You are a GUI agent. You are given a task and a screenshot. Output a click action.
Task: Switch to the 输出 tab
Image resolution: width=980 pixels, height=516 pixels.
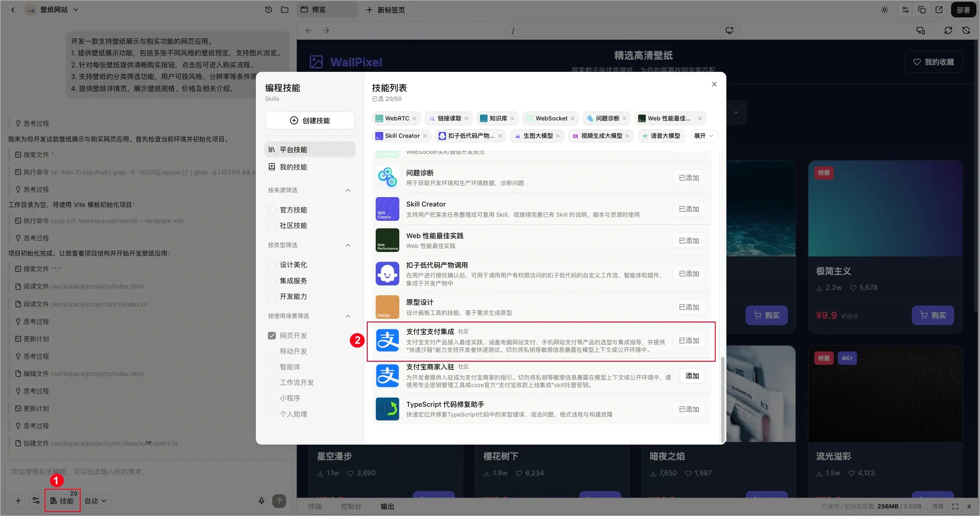(x=387, y=507)
